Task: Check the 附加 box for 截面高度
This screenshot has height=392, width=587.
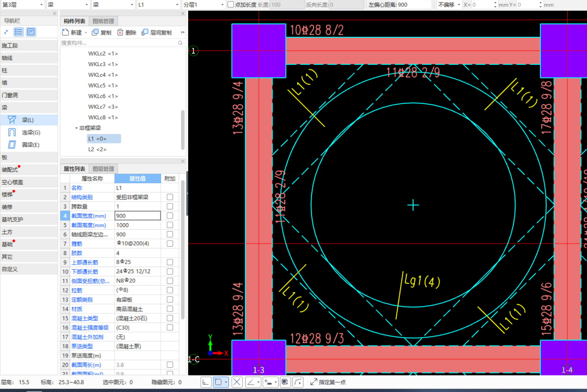Action: [170, 225]
